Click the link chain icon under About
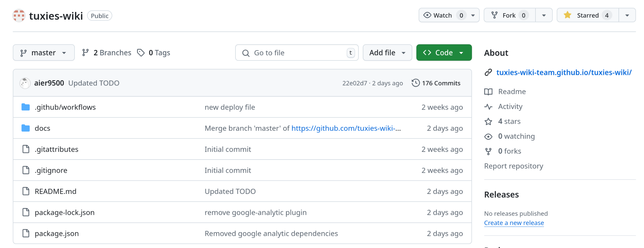Image resolution: width=644 pixels, height=248 pixels. pyautogui.click(x=488, y=72)
